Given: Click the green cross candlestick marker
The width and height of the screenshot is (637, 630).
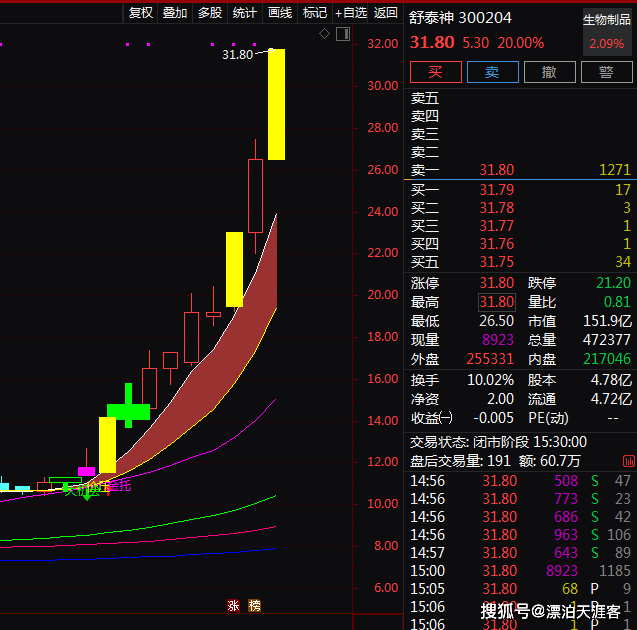Looking at the screenshot, I should point(128,410).
